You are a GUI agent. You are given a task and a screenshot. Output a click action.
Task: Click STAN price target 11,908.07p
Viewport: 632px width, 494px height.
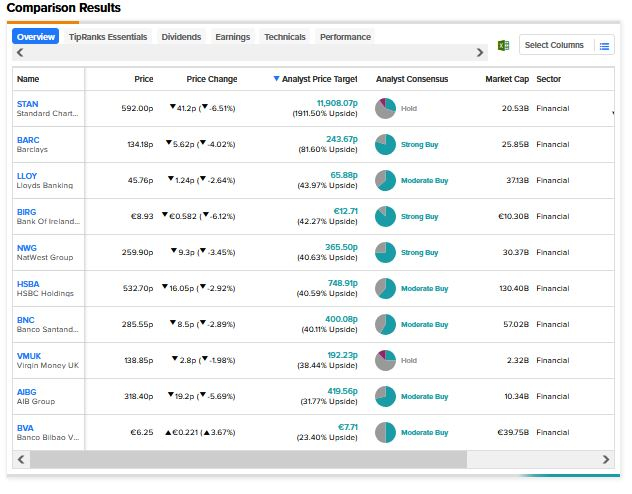[337, 103]
